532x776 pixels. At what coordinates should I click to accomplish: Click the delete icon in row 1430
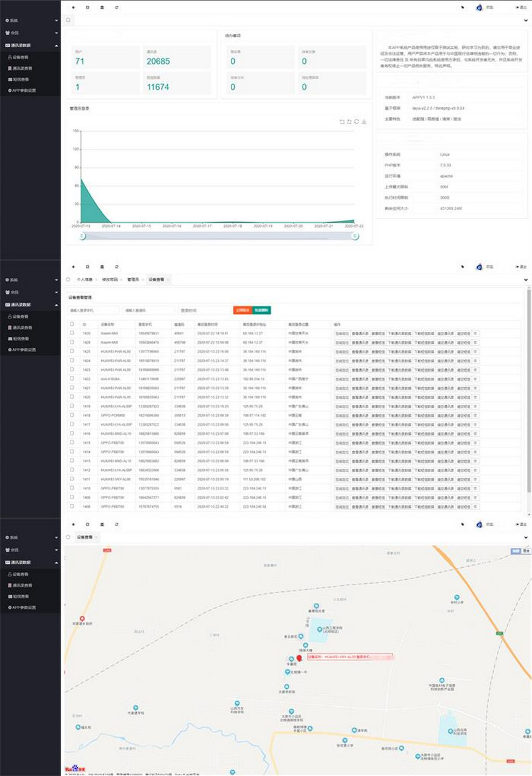point(475,334)
